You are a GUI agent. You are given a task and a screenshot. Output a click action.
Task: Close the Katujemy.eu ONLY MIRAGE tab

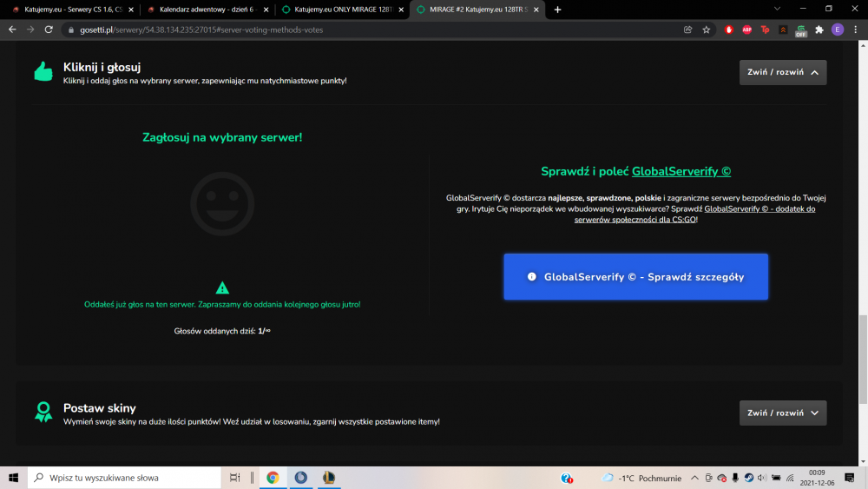401,10
